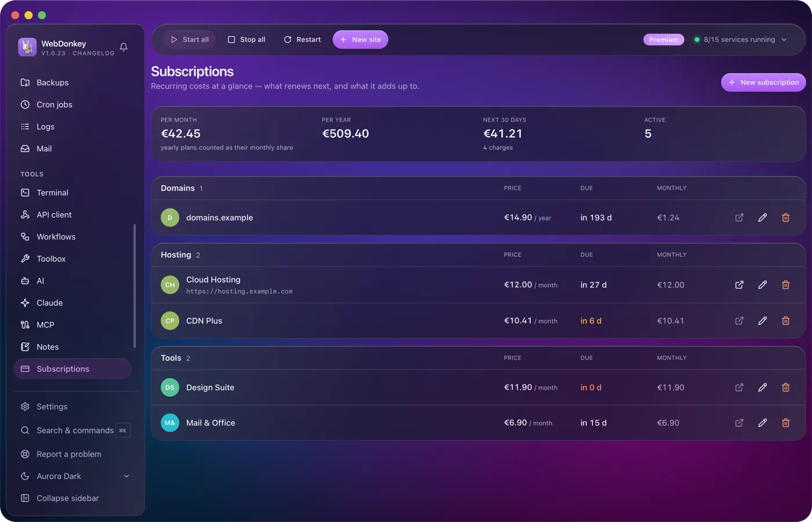Open the Terminal tool
Image resolution: width=812 pixels, height=522 pixels.
point(72,193)
